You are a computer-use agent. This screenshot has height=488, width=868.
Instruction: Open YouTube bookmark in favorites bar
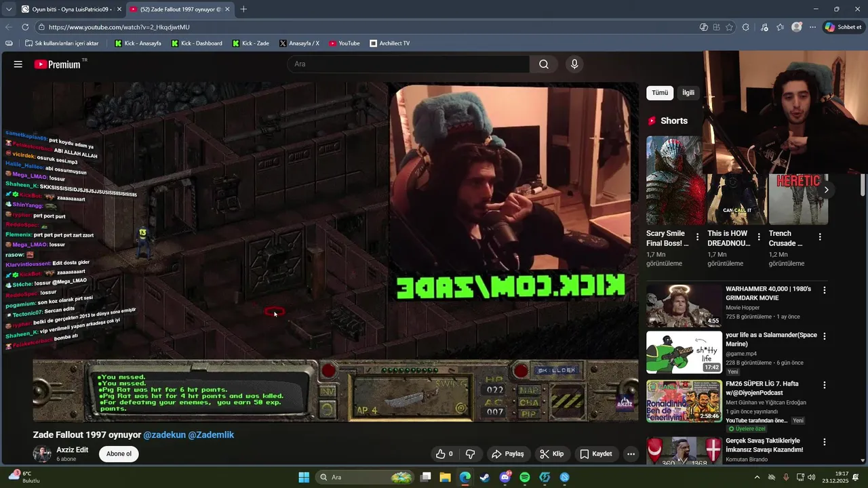pyautogui.click(x=344, y=43)
